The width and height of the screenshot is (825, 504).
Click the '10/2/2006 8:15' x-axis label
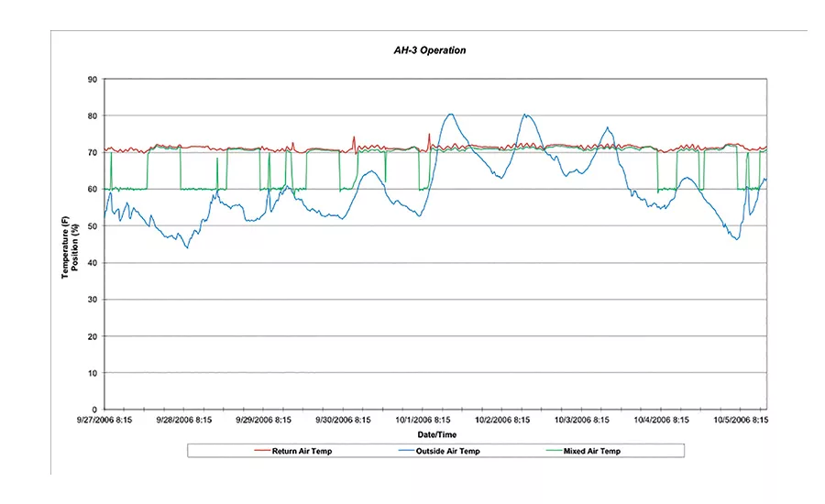(x=502, y=420)
